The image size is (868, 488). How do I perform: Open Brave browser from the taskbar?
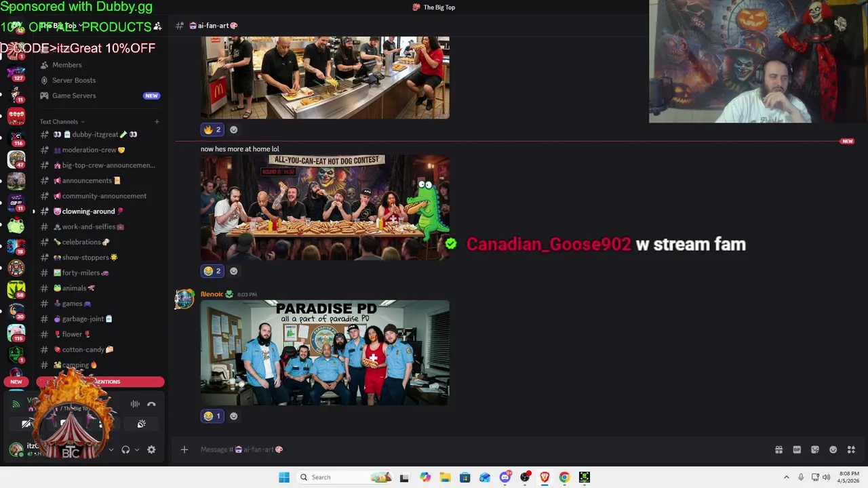coord(545,477)
